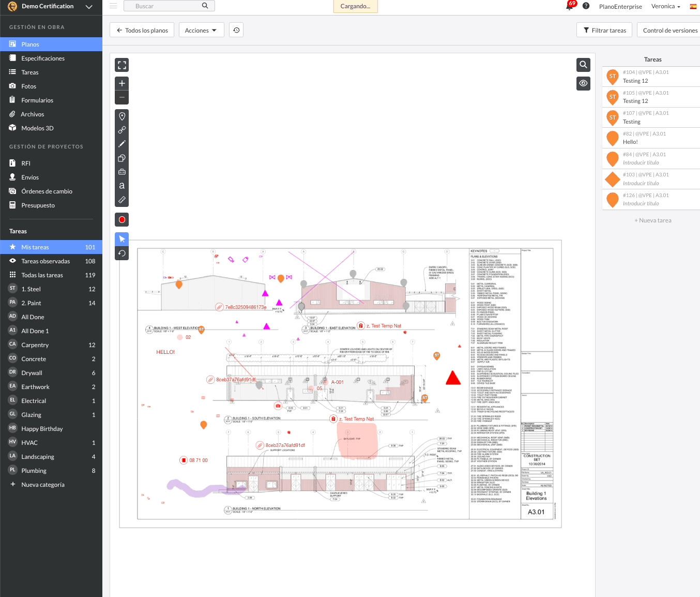Go back to Todos los planos
The height and width of the screenshot is (597, 700).
(x=142, y=30)
